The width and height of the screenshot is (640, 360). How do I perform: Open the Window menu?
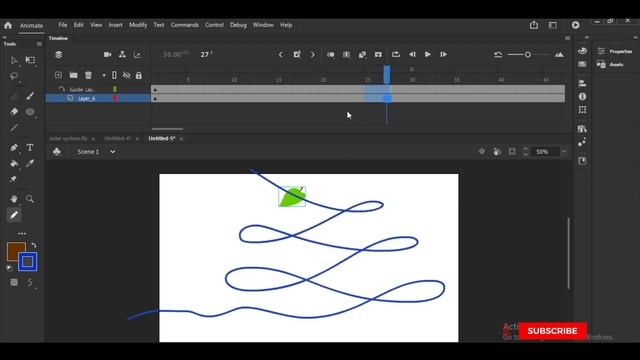pyautogui.click(x=263, y=25)
